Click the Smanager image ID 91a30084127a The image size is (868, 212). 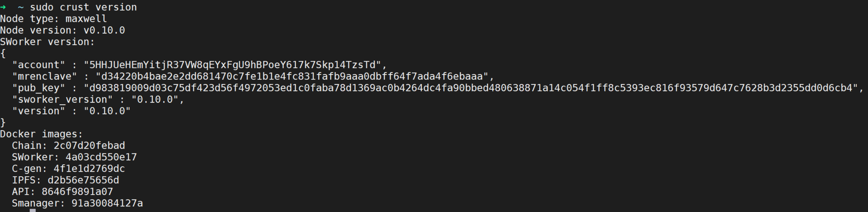pyautogui.click(x=107, y=203)
